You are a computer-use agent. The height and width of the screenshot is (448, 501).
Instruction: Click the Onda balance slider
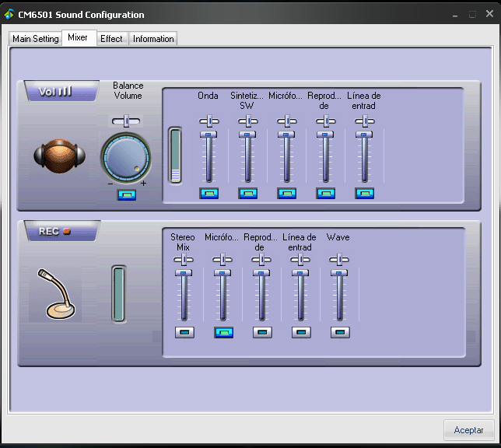209,121
